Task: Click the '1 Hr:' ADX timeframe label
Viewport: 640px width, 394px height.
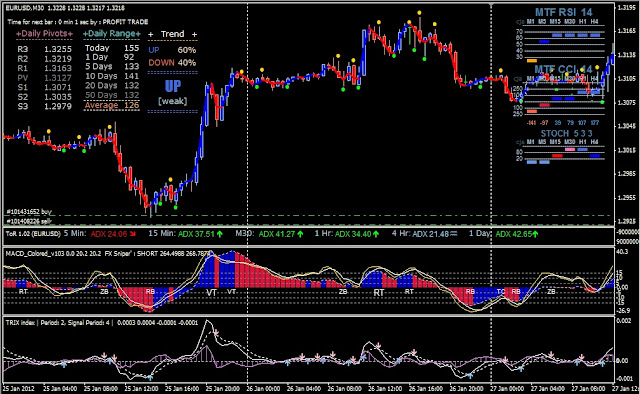Action: [x=324, y=234]
